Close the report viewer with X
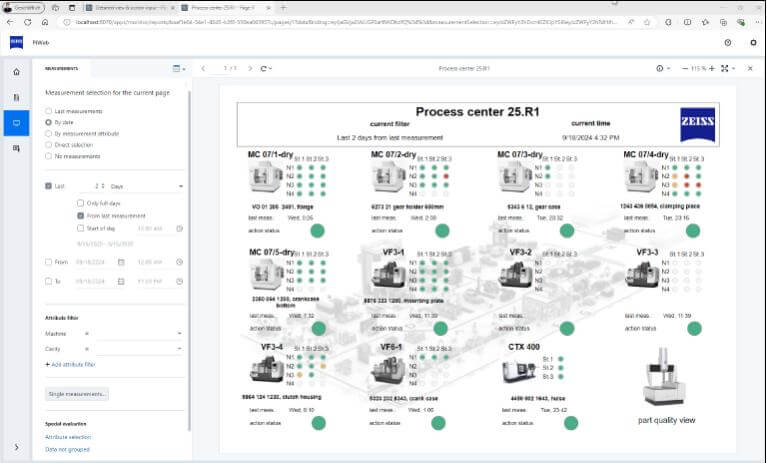 (x=750, y=68)
